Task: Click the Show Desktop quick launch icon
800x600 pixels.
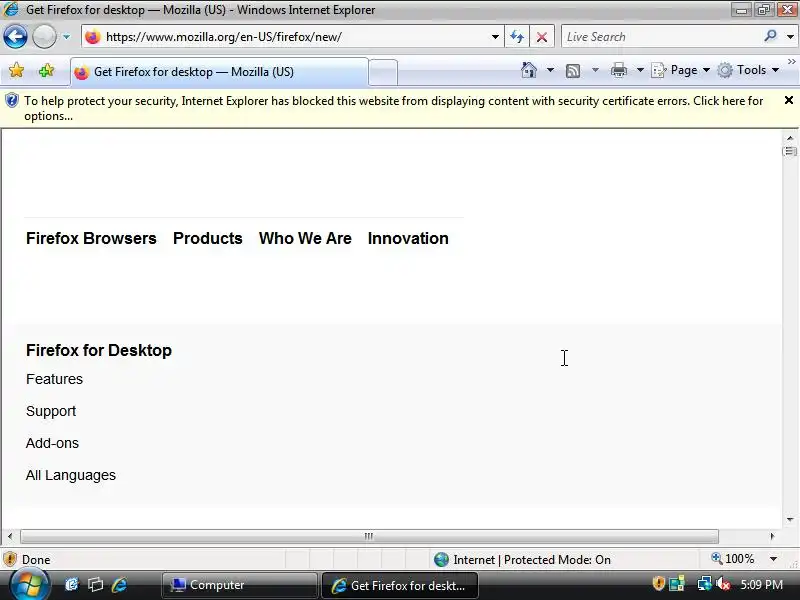Action: coord(71,585)
